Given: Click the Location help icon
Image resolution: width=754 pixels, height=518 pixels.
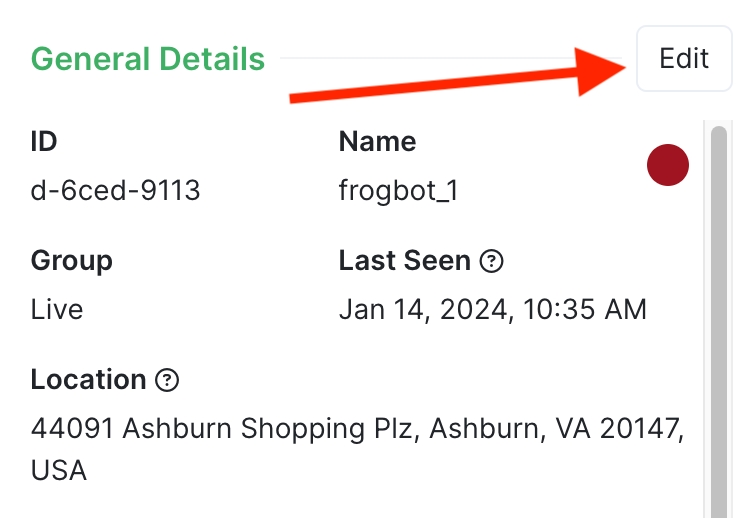Looking at the screenshot, I should 167,380.
